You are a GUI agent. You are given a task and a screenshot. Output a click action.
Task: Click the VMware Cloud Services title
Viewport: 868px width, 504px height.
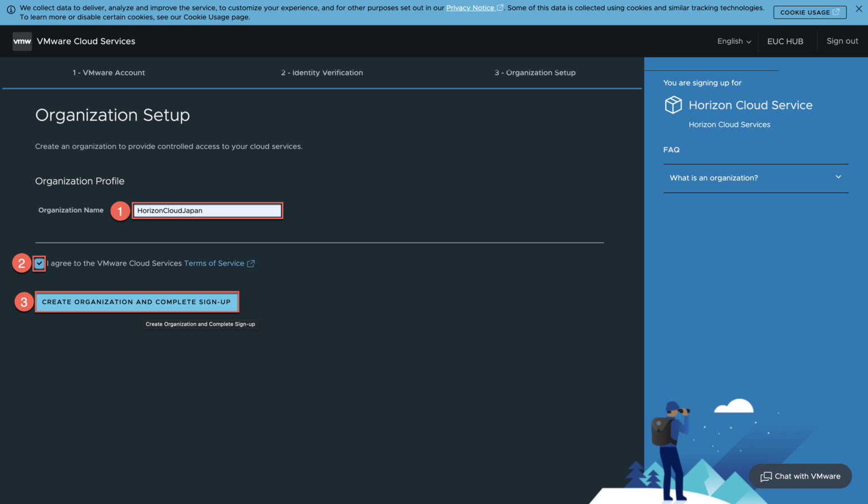coord(86,41)
